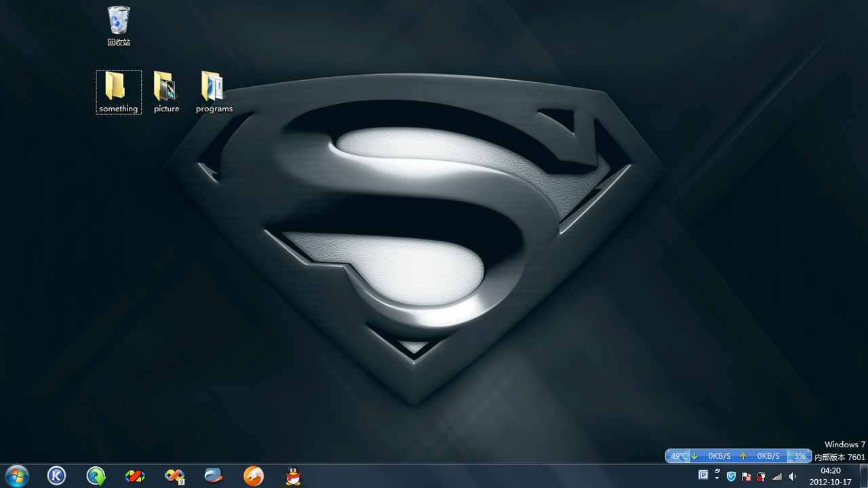
Task: Launch the QQ penguin from taskbar
Action: coord(293,476)
